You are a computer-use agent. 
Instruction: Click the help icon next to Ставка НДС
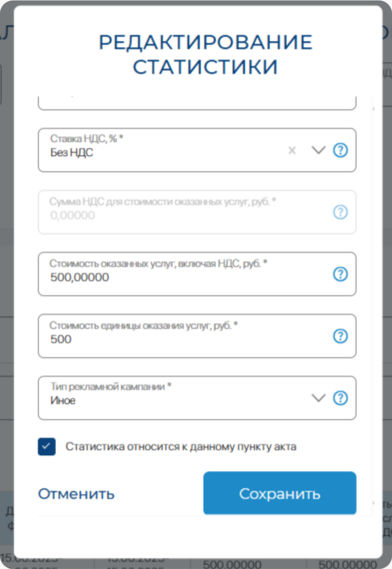tap(340, 150)
